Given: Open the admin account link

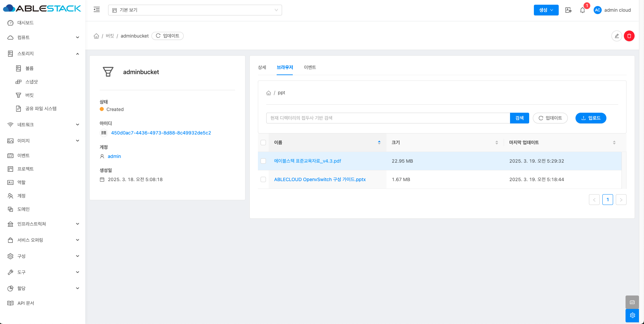Looking at the screenshot, I should (114, 156).
